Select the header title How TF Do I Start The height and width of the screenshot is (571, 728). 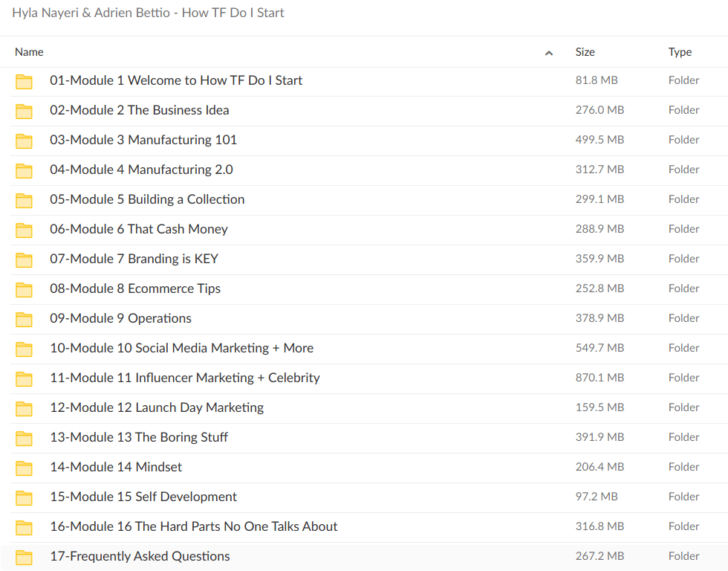pos(149,13)
